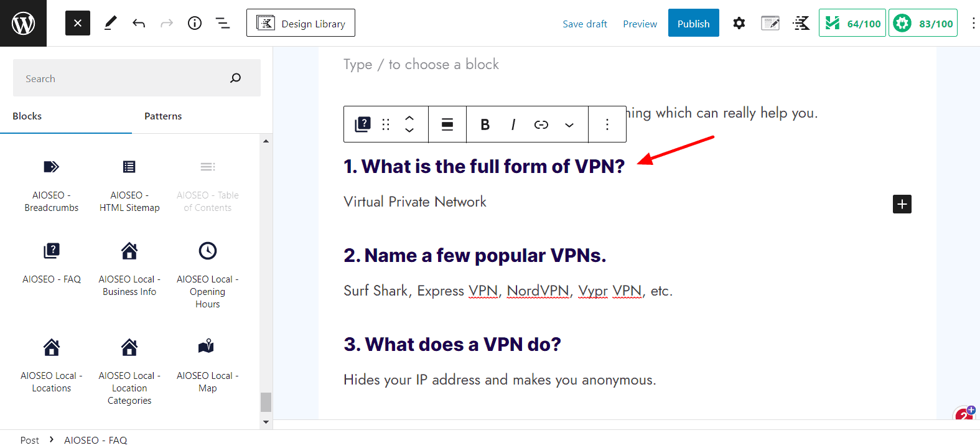
Task: Open the Design Library
Action: click(x=301, y=23)
